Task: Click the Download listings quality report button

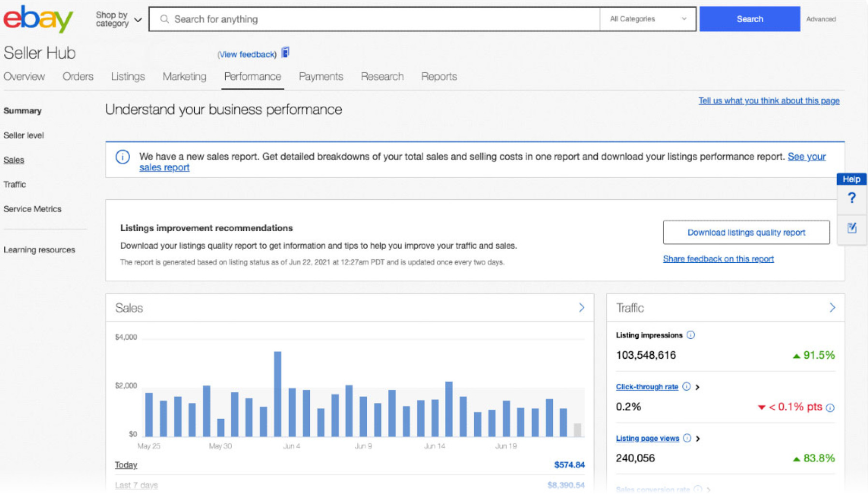Action: (x=746, y=232)
